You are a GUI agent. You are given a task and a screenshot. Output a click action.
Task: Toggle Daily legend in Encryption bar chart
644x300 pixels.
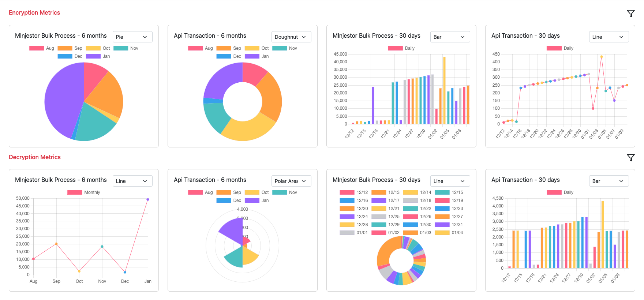coord(401,48)
